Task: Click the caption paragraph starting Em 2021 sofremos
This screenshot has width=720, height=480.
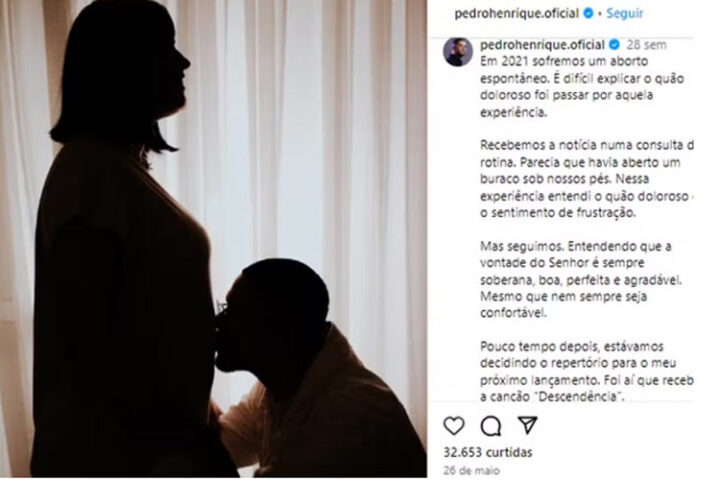Action: pyautogui.click(x=582, y=86)
